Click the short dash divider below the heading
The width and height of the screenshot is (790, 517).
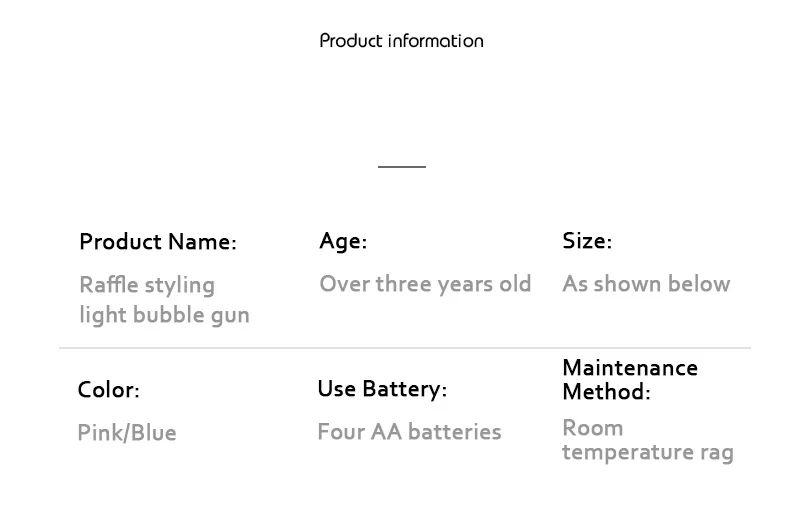click(401, 166)
